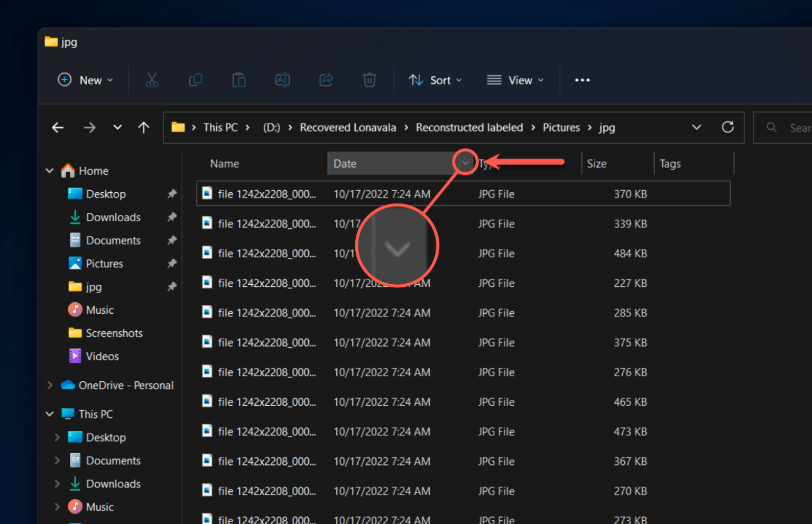Delete the selected file

pos(369,80)
